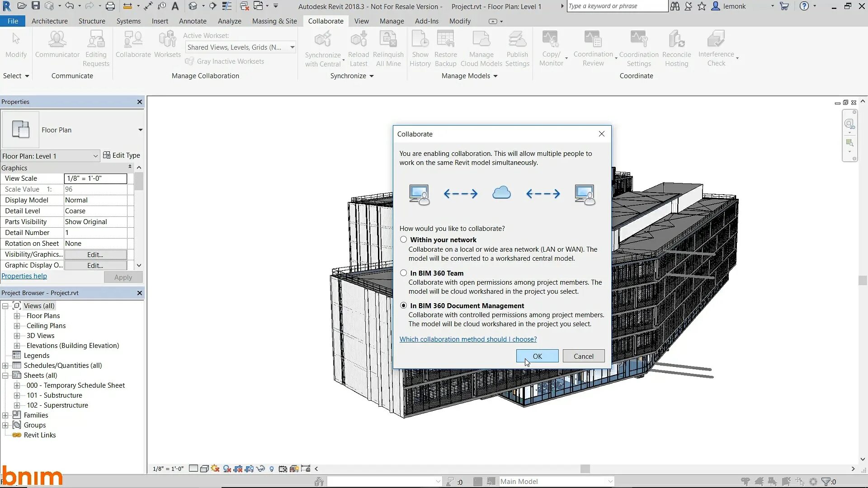868x488 pixels.
Task: Open the collaboration method help link
Action: tap(468, 339)
